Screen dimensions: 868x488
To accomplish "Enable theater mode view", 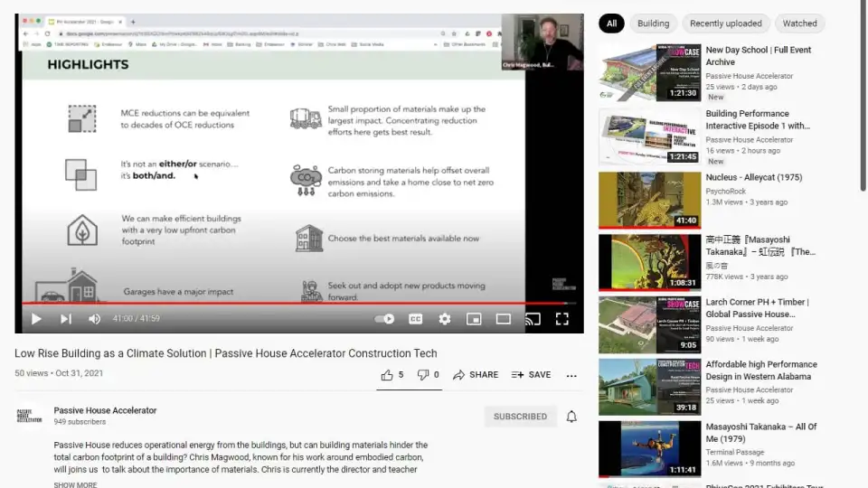I will (x=504, y=319).
